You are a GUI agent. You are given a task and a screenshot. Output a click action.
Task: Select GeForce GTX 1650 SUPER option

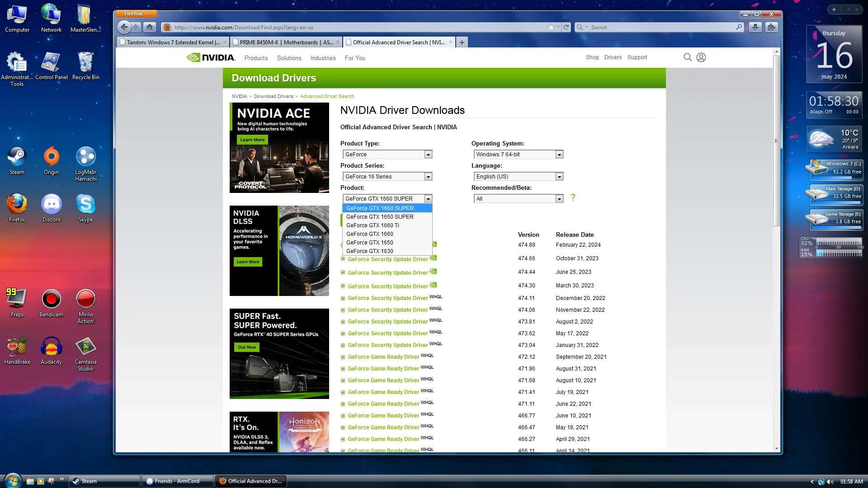(x=387, y=217)
